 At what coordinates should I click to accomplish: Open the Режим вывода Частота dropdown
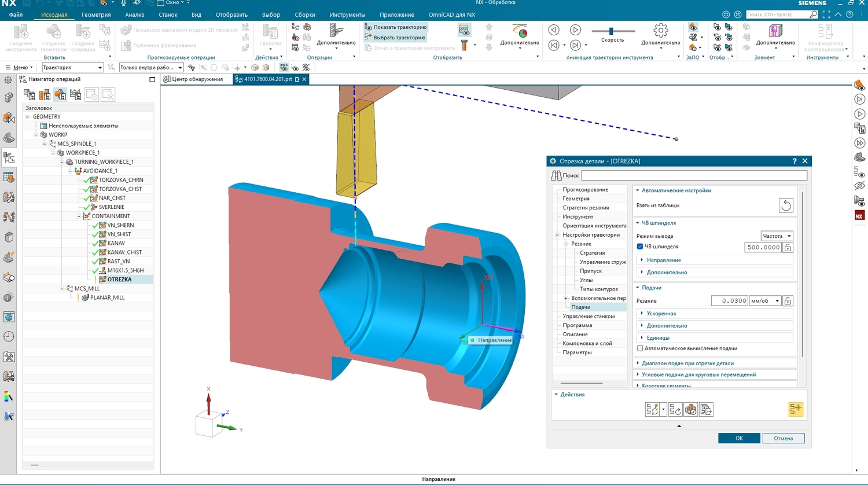[x=776, y=236]
